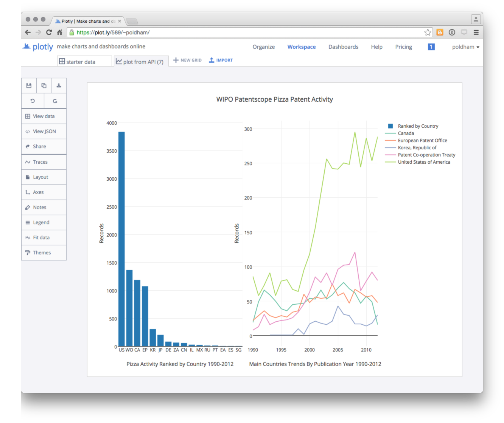Click the plotly logo
The image size is (504, 423).
tap(37, 46)
